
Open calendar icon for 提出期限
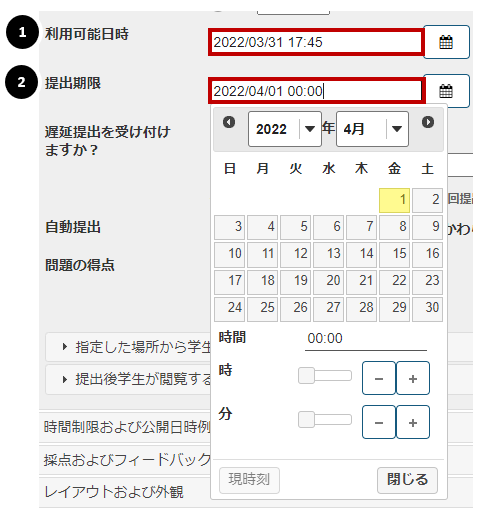446,91
